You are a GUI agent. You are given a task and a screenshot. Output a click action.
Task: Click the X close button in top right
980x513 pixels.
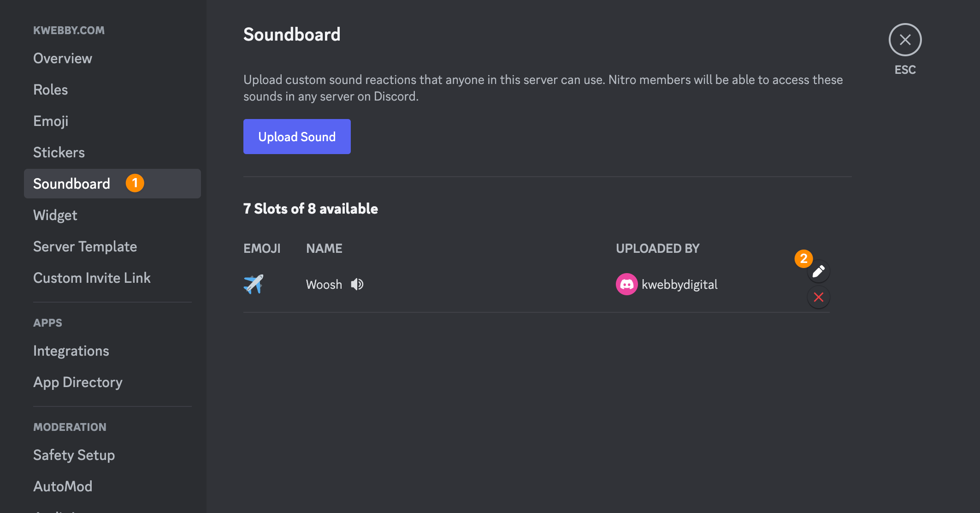click(x=905, y=39)
